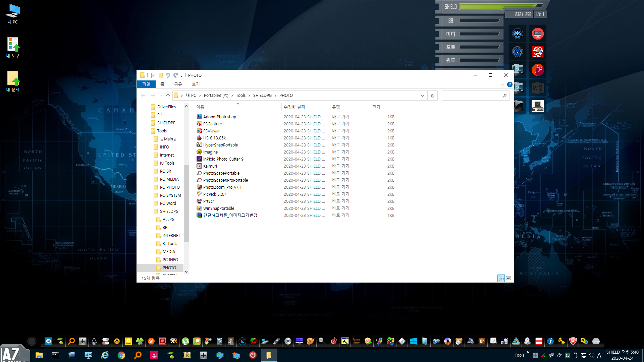Launch Resource Hacker from the dock
Viewport: 644px width, 362px height.
(356, 341)
